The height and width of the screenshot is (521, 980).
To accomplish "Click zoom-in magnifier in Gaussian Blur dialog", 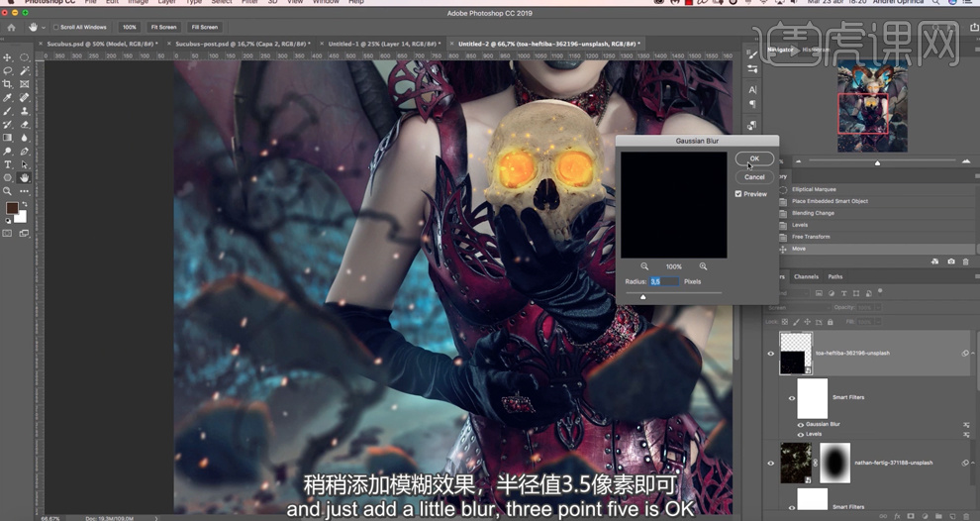I will point(704,266).
